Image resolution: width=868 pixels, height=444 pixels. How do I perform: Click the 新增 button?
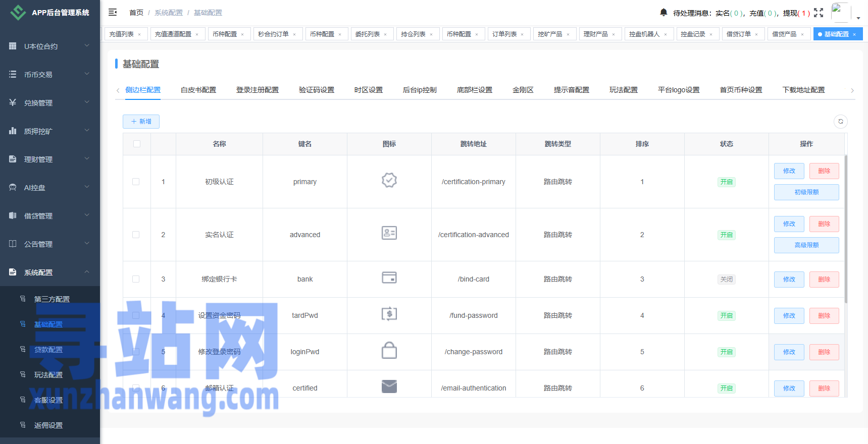pos(141,121)
